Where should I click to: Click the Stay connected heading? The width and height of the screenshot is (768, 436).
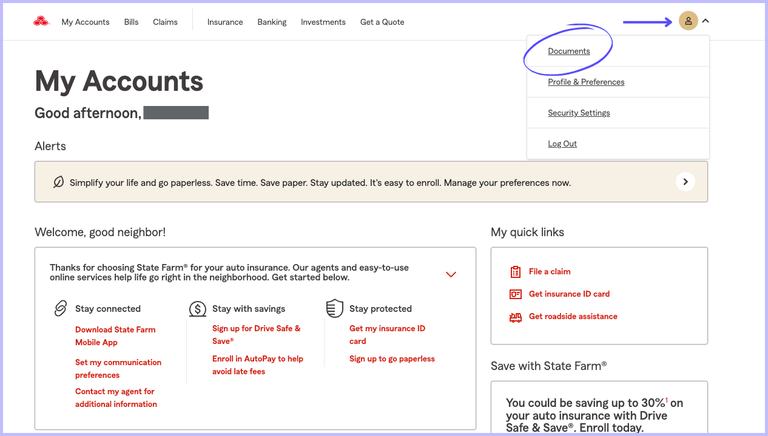tap(108, 309)
